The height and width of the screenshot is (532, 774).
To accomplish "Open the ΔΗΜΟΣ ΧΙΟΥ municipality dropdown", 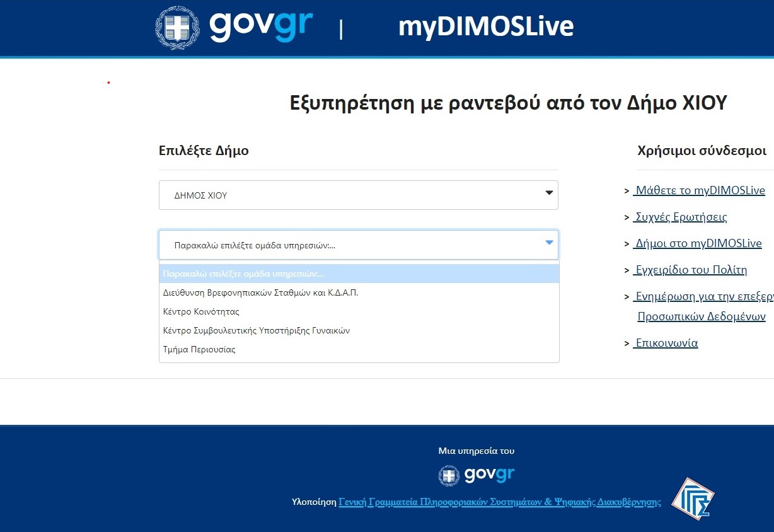I will pyautogui.click(x=359, y=195).
